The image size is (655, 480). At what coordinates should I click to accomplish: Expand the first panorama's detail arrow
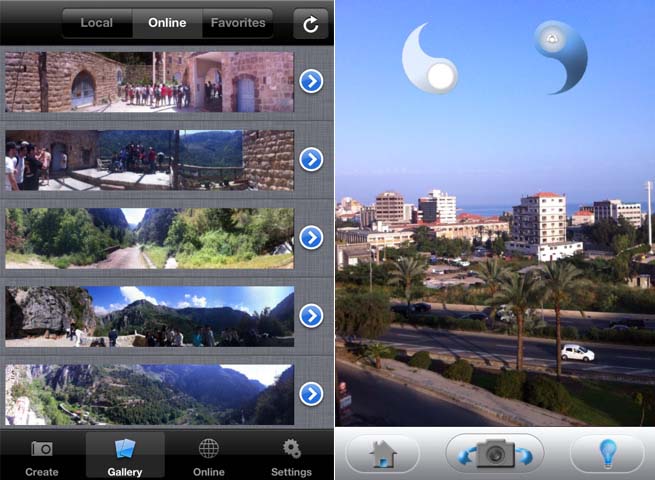pyautogui.click(x=311, y=81)
